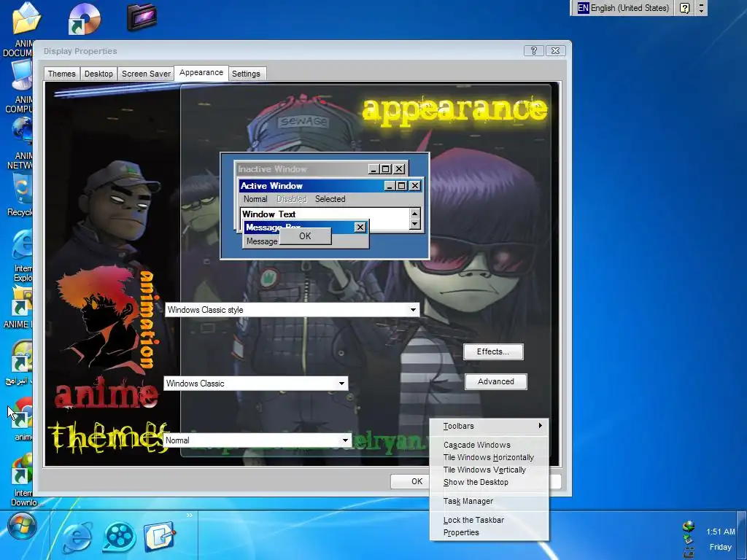This screenshot has height=560, width=747.
Task: Click the EN language indicator icon
Action: pyautogui.click(x=583, y=7)
